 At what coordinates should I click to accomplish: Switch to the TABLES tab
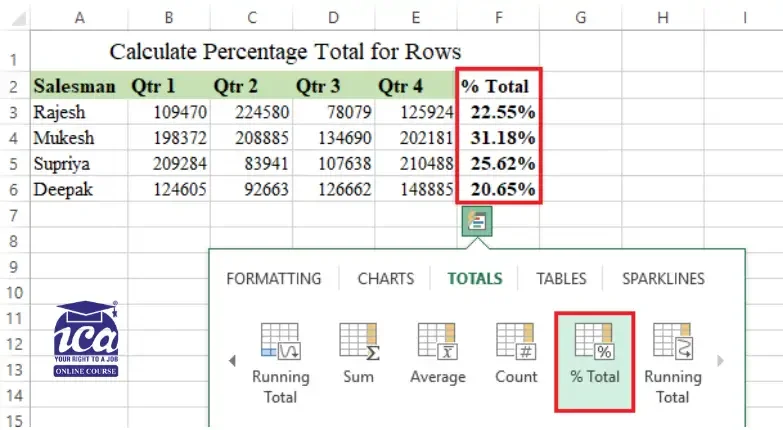[561, 279]
